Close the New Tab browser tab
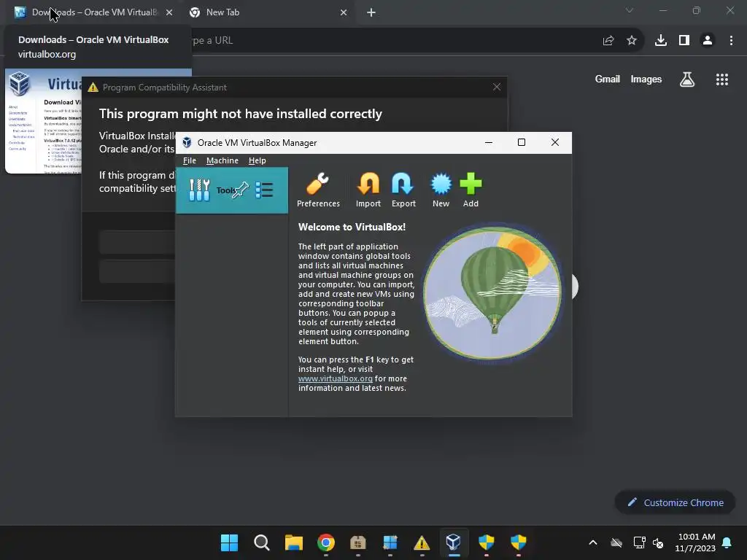The width and height of the screenshot is (747, 560). coord(344,12)
